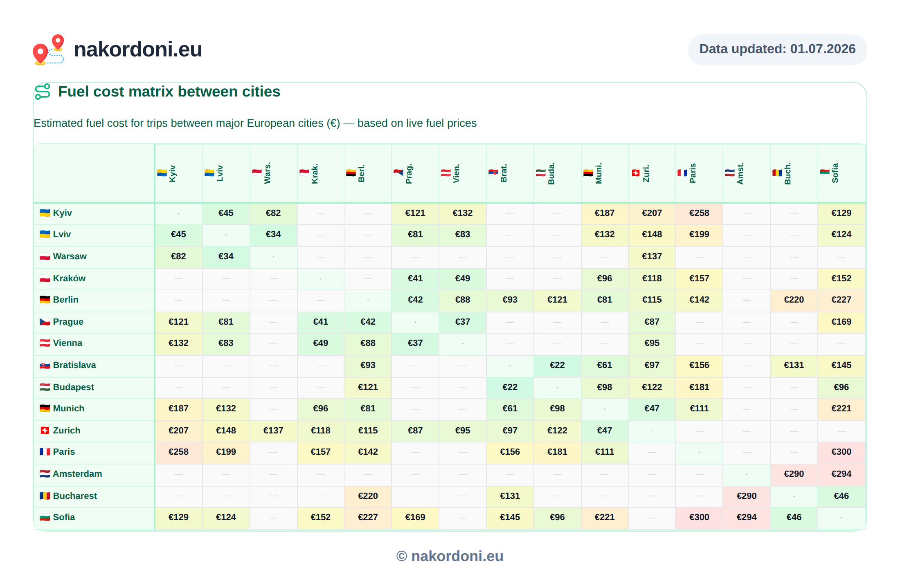Click the Hungary flag in Budapest row header

(45, 387)
